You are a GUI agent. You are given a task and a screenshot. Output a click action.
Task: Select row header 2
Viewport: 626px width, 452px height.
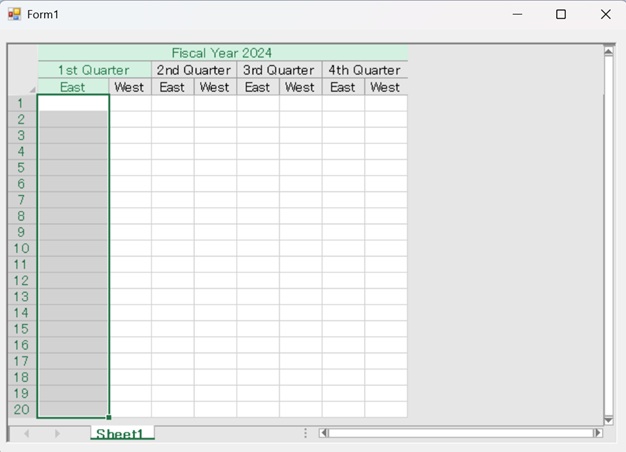click(22, 119)
